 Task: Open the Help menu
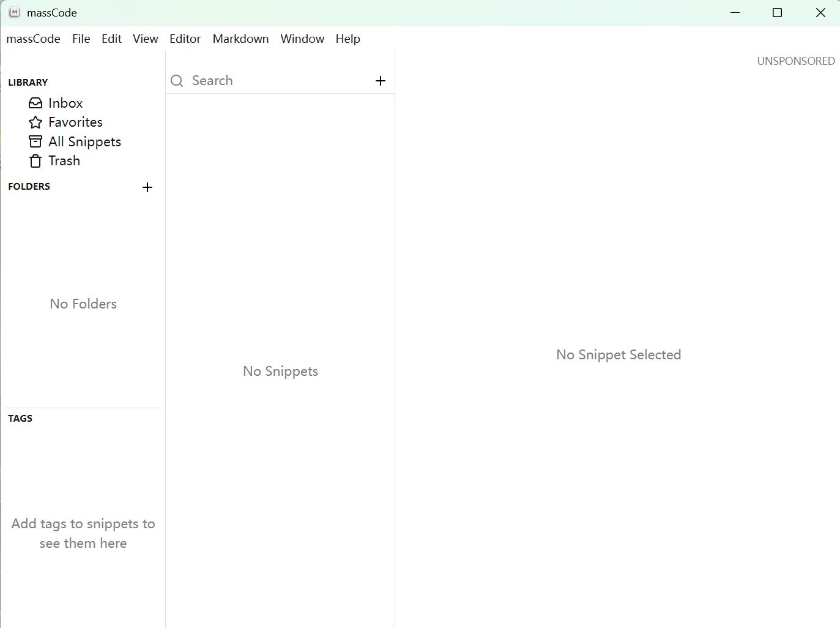click(348, 39)
